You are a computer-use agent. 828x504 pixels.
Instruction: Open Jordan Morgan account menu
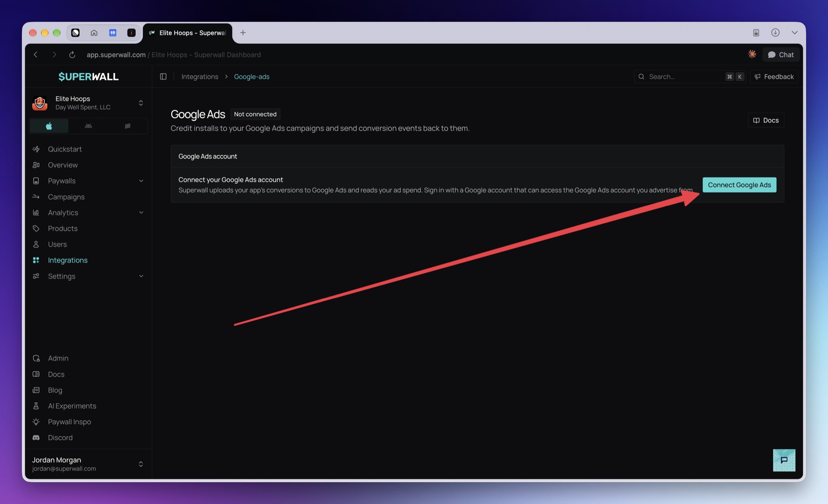(88, 464)
